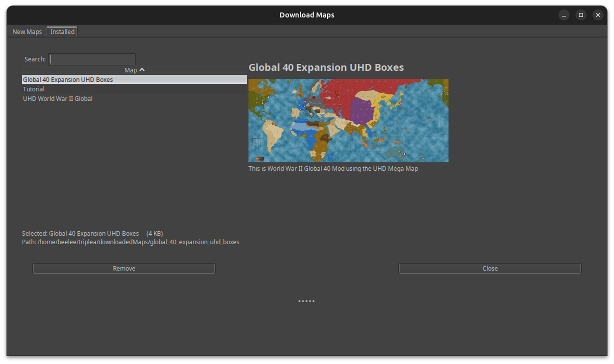Select the Installed tab
The image size is (614, 364).
coord(62,31)
